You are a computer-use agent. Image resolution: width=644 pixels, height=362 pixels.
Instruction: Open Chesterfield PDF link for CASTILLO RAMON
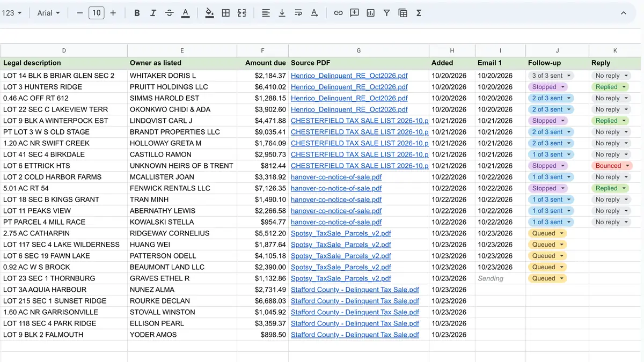pos(360,154)
